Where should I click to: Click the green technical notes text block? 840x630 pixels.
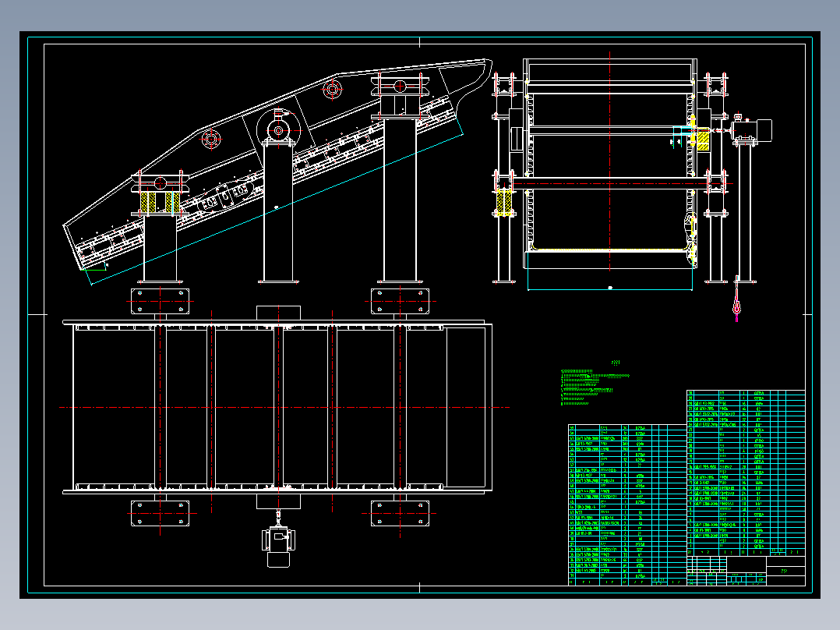(595, 387)
